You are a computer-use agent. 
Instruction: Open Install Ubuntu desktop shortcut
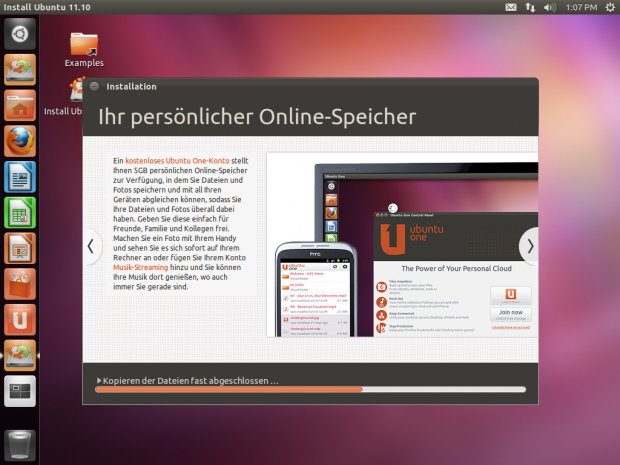pyautogui.click(x=63, y=97)
